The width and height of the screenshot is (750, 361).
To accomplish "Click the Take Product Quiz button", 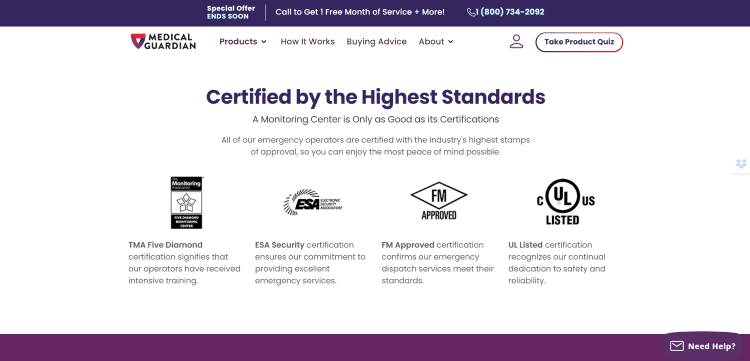I will pyautogui.click(x=579, y=42).
